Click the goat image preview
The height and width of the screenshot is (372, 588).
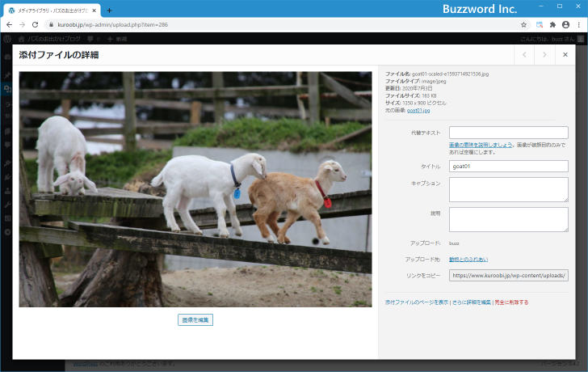195,189
